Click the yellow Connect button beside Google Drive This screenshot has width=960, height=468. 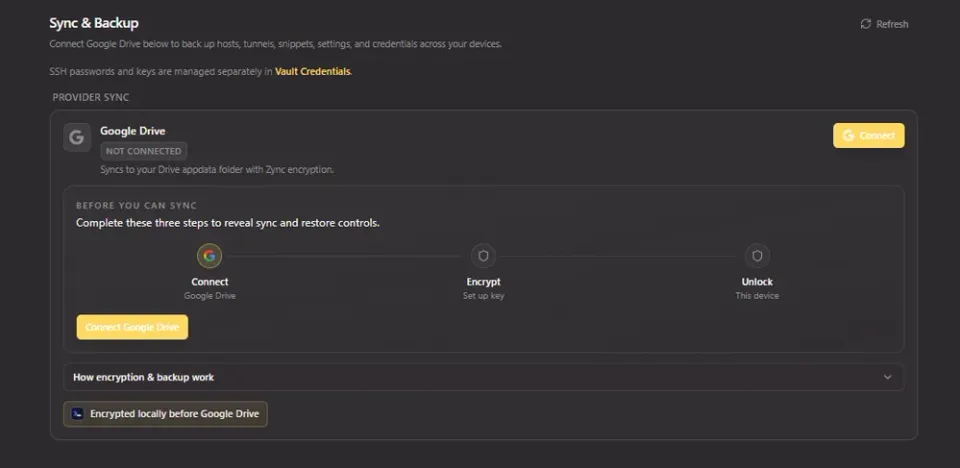pyautogui.click(x=868, y=135)
